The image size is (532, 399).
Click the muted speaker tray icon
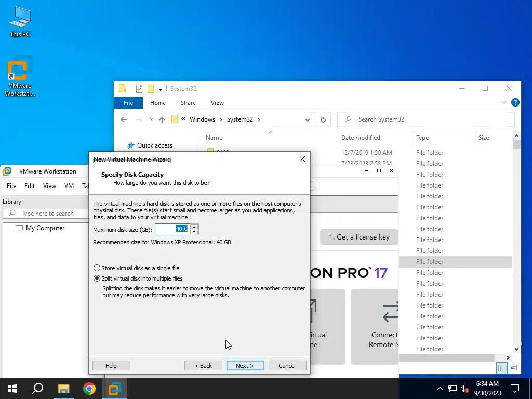(x=464, y=389)
